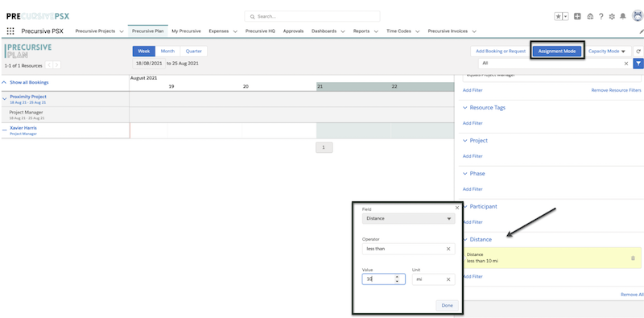Click the Value field stepper arrows
Image resolution: width=644 pixels, height=318 pixels.
pyautogui.click(x=397, y=279)
